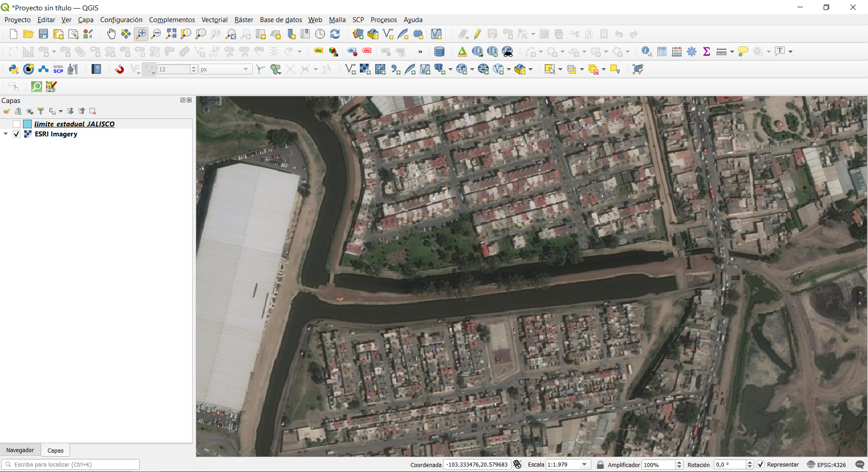868x472 pixels.
Task: Click the filter legend funnel icon
Action: [41, 111]
